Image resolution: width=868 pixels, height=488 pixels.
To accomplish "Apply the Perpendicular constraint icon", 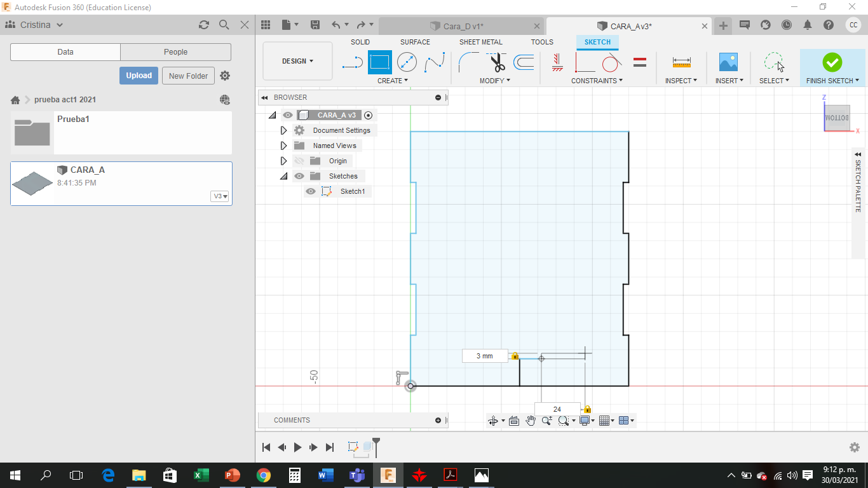I will point(585,62).
